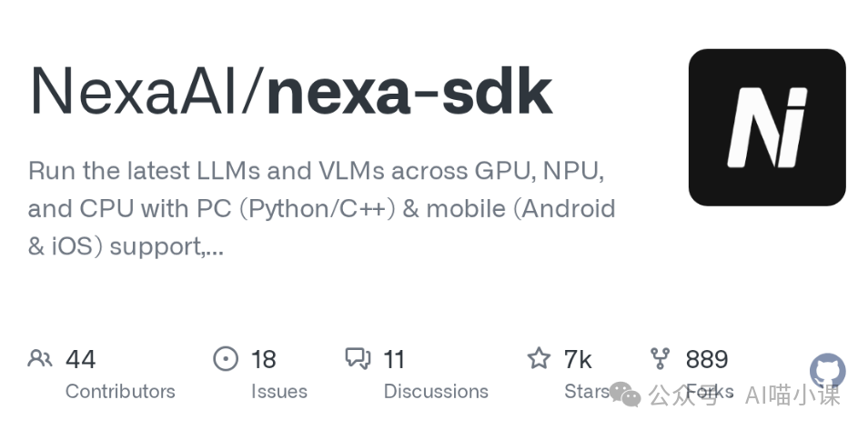This screenshot has height=430, width=868.
Task: Go to the Issues label
Action: tap(278, 392)
